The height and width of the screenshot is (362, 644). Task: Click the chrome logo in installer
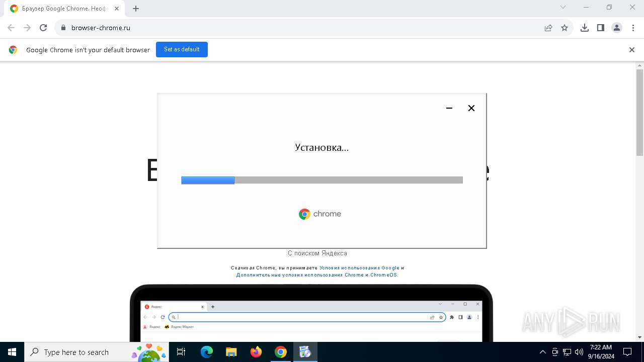click(320, 214)
